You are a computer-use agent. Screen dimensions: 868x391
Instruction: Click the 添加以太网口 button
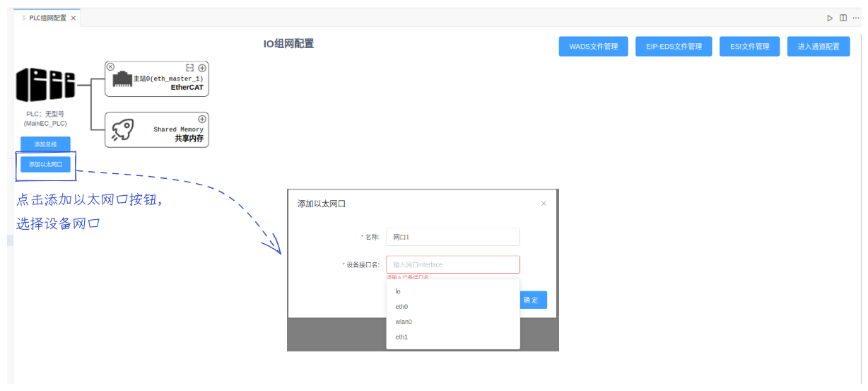point(45,165)
